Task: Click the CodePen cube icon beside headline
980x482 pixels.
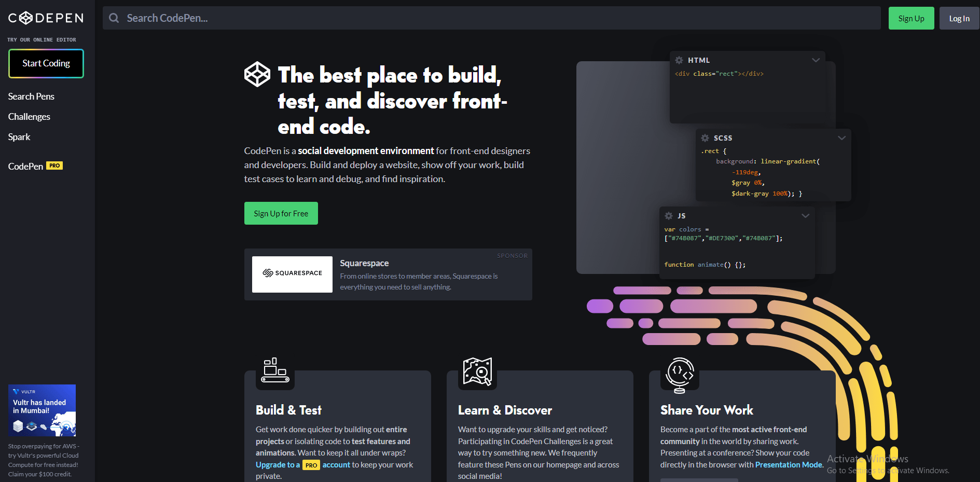Action: pos(257,75)
